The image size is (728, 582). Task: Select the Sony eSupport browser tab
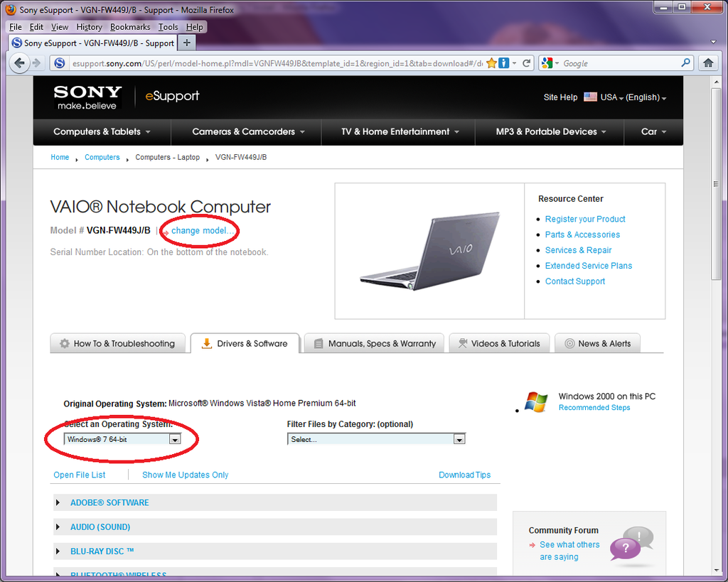[93, 43]
